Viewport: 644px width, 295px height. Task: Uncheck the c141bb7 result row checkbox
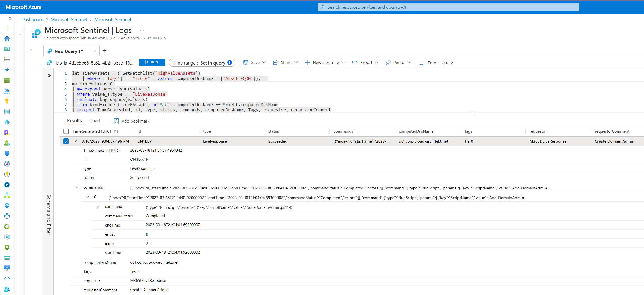[x=66, y=141]
